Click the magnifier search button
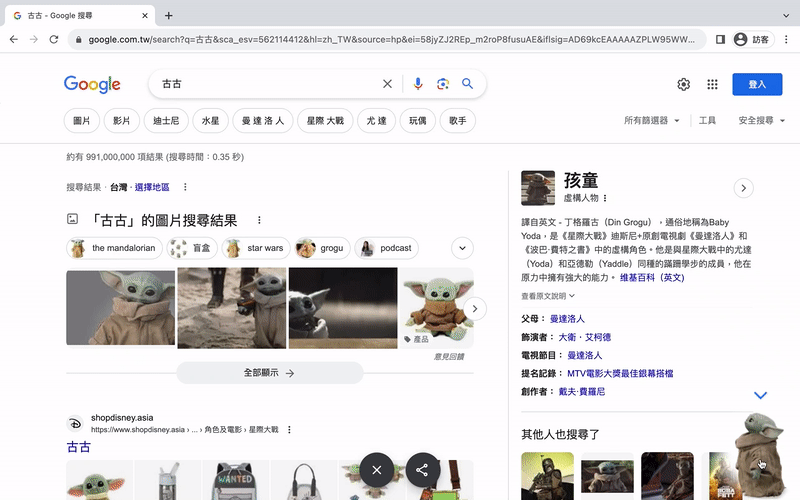800x500 pixels. pos(467,84)
